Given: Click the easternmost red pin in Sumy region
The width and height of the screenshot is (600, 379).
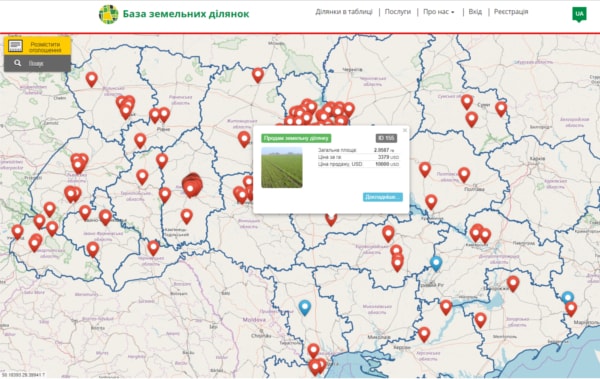Looking at the screenshot, I should point(501,109).
